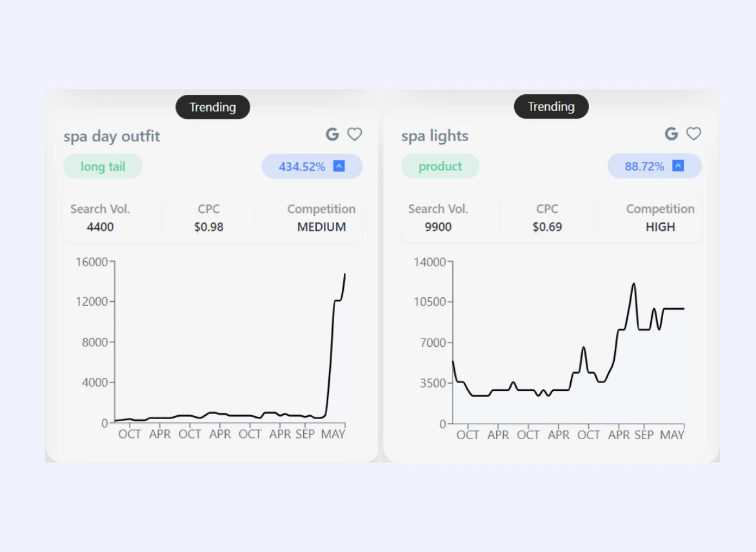Favorite the spa lights keyword
The width and height of the screenshot is (756, 552).
click(693, 133)
